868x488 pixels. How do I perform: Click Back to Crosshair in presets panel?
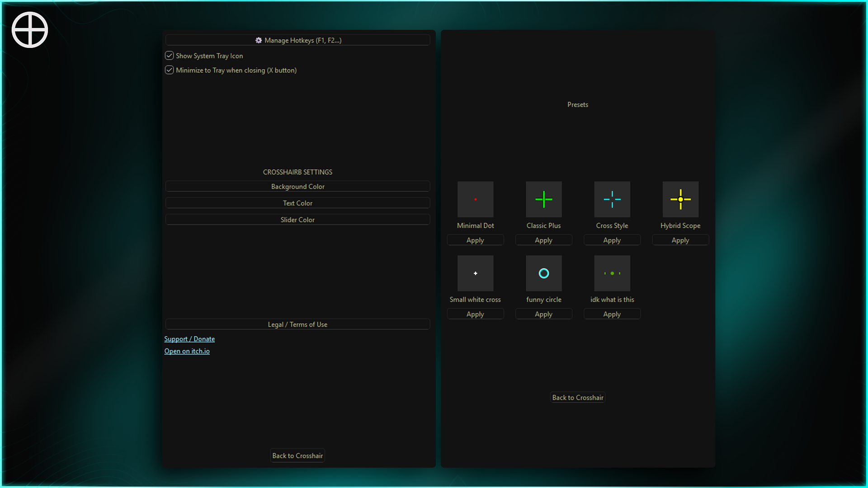[x=577, y=398]
